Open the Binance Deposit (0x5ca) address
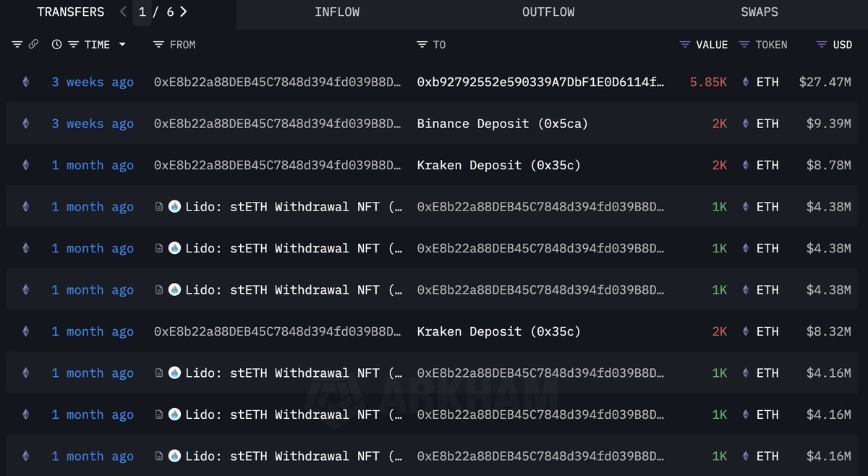 pos(502,124)
